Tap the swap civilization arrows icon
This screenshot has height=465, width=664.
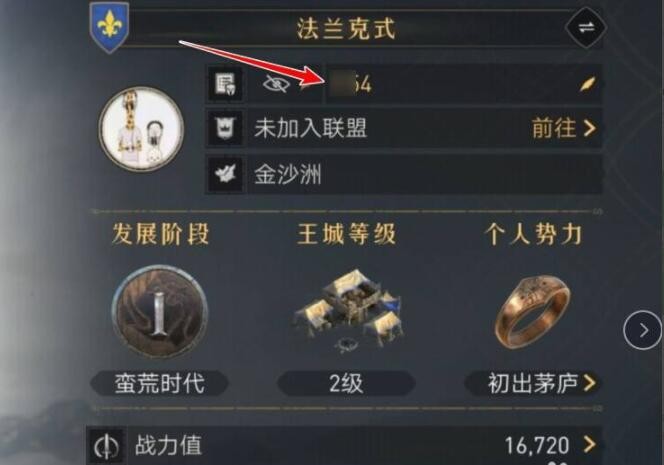[x=586, y=28]
